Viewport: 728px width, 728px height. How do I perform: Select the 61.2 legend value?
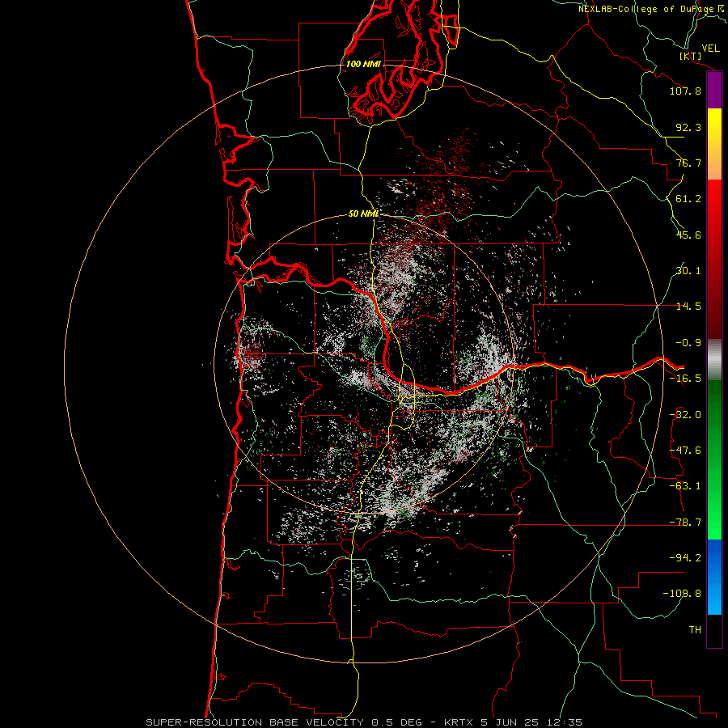point(688,199)
